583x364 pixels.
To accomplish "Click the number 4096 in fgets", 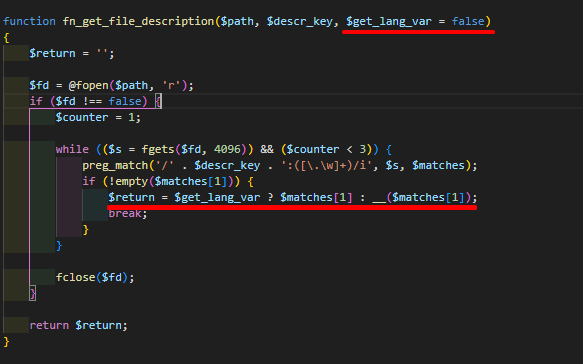I will click(x=227, y=149).
